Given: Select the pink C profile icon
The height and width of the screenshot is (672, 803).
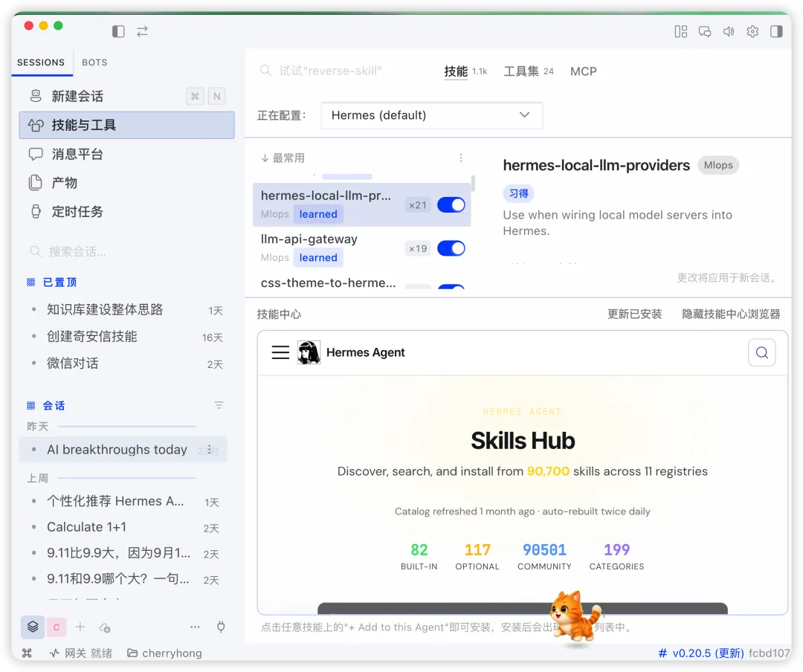Looking at the screenshot, I should click(57, 627).
